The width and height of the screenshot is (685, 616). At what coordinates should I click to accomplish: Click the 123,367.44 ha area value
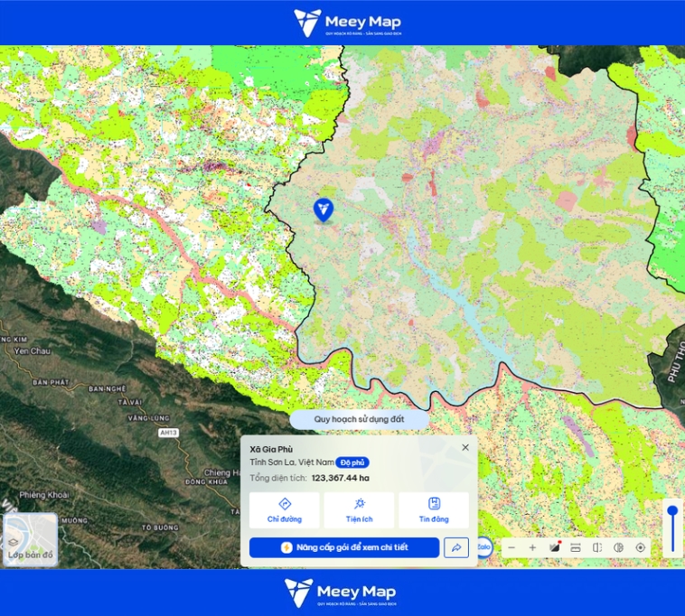(341, 478)
